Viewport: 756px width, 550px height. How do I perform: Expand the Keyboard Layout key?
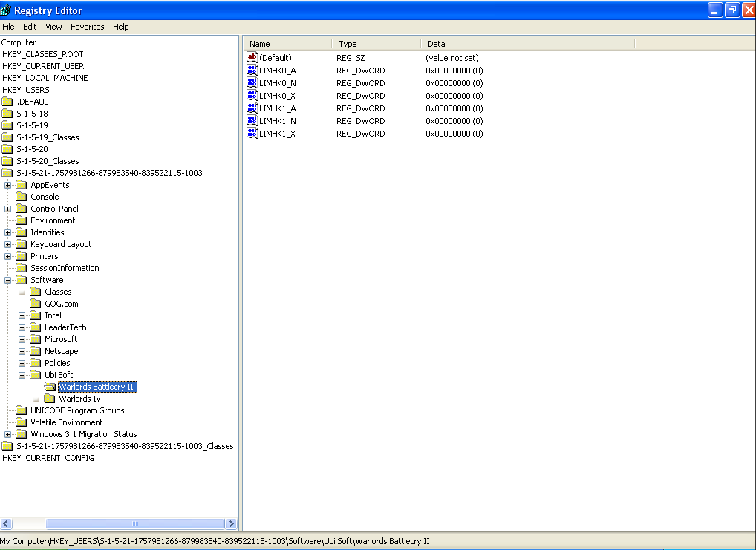[7, 244]
